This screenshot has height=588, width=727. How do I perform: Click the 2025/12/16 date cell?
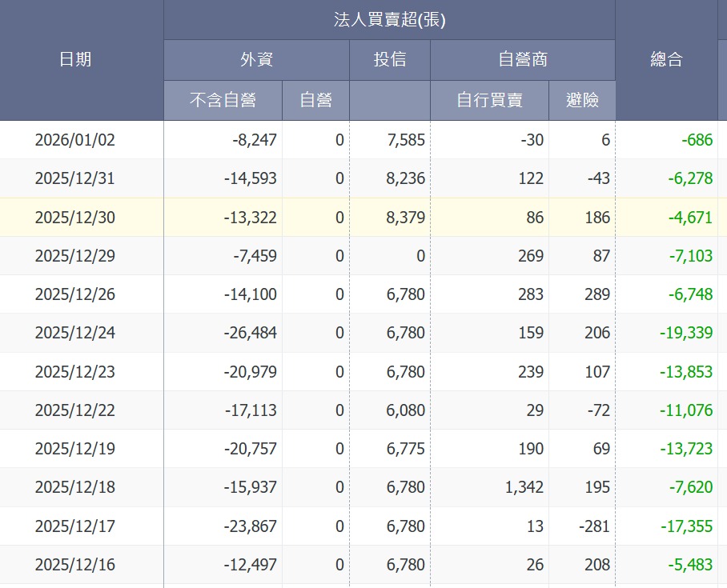coord(75,565)
